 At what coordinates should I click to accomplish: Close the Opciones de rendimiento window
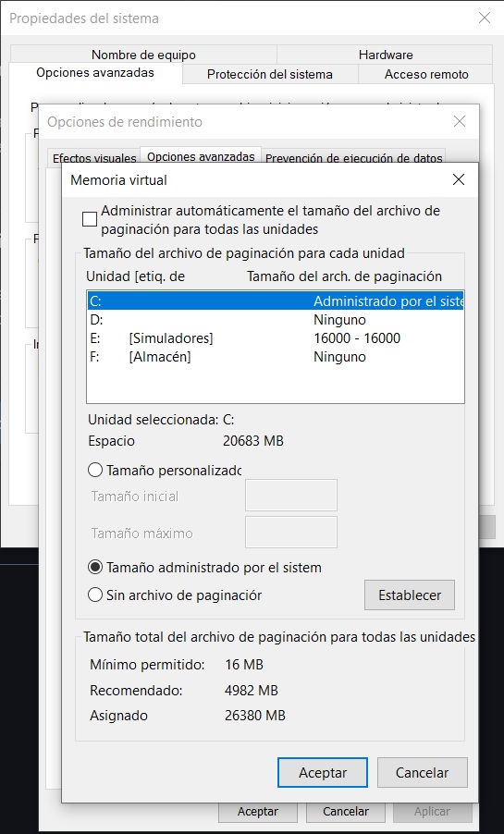460,121
